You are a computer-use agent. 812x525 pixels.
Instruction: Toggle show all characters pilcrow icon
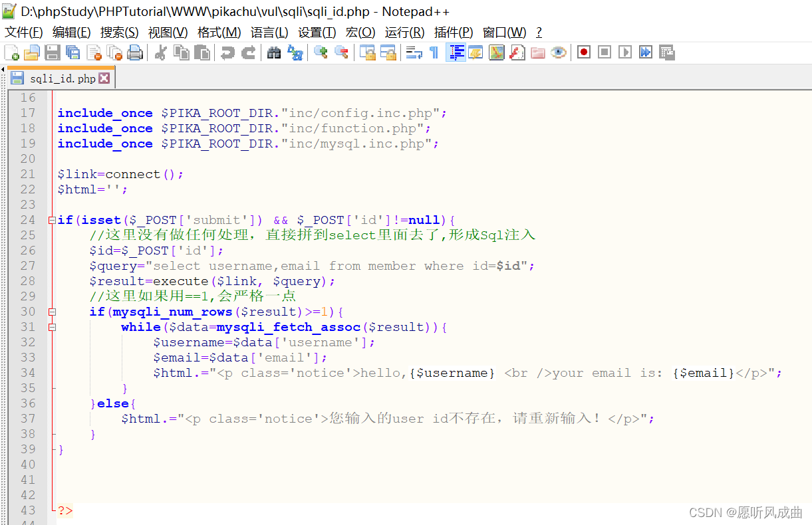coord(434,52)
